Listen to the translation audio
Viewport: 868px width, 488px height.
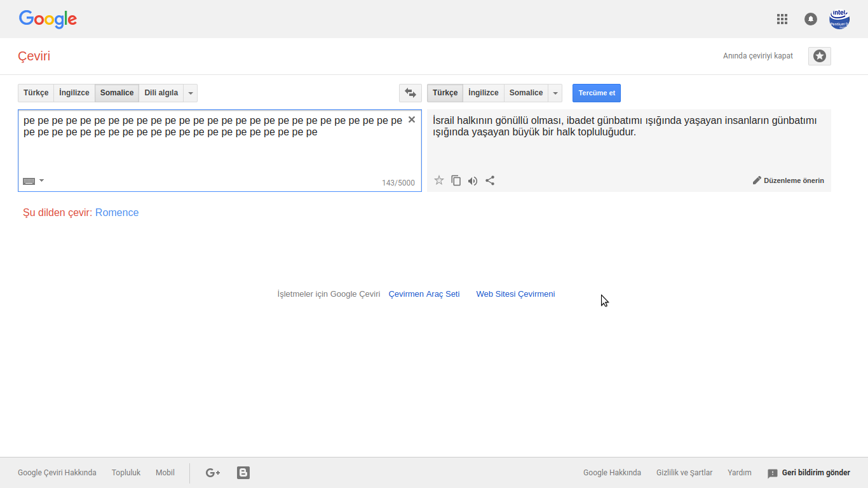click(x=473, y=180)
